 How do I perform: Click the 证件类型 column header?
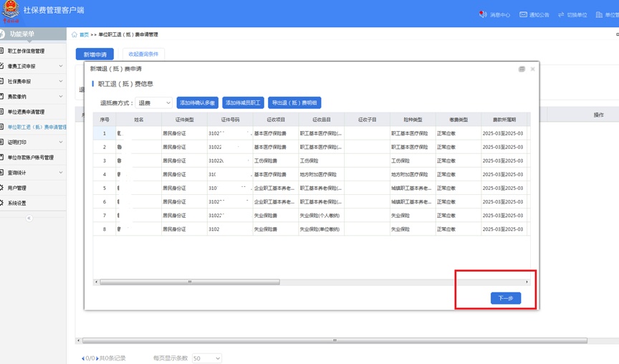tap(184, 120)
